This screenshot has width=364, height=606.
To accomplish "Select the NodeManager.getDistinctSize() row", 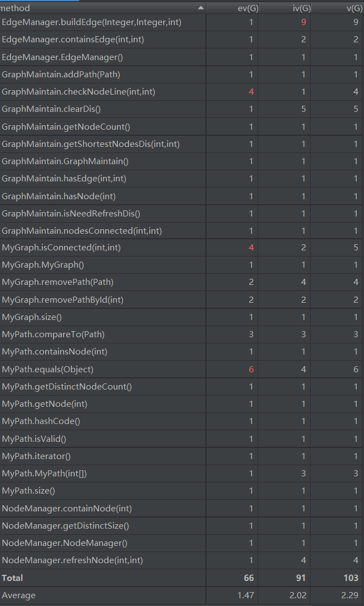I will (182, 526).
